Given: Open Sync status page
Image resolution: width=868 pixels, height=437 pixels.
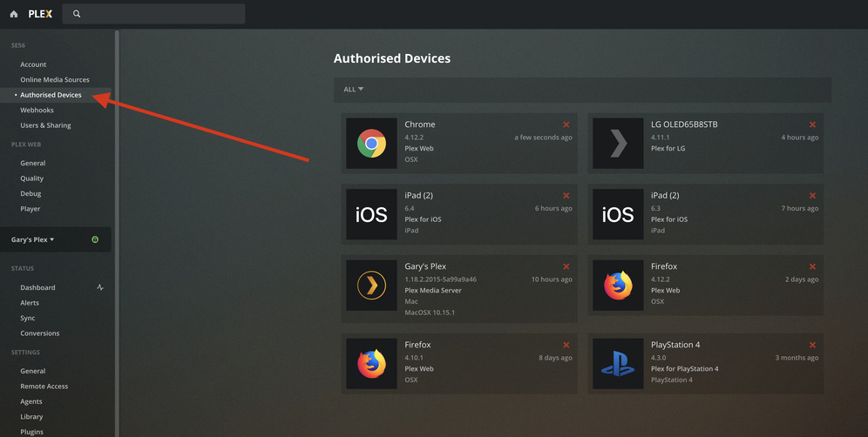Looking at the screenshot, I should 28,318.
